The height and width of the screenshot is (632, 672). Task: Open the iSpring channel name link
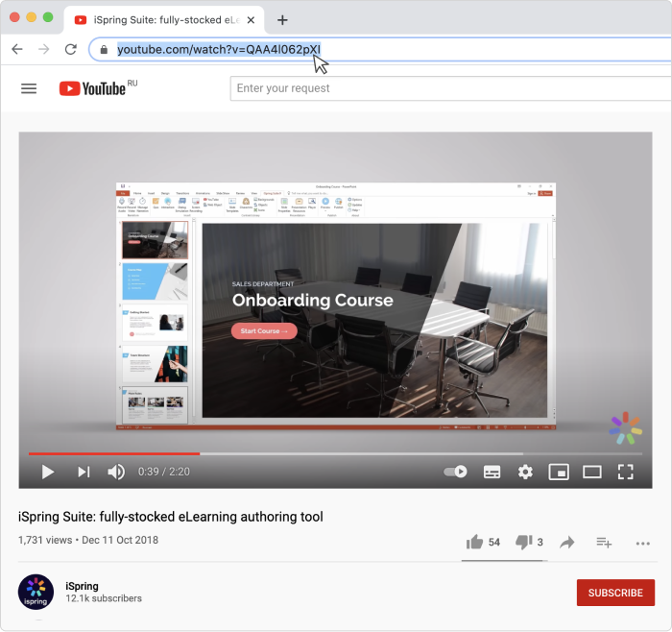(82, 586)
